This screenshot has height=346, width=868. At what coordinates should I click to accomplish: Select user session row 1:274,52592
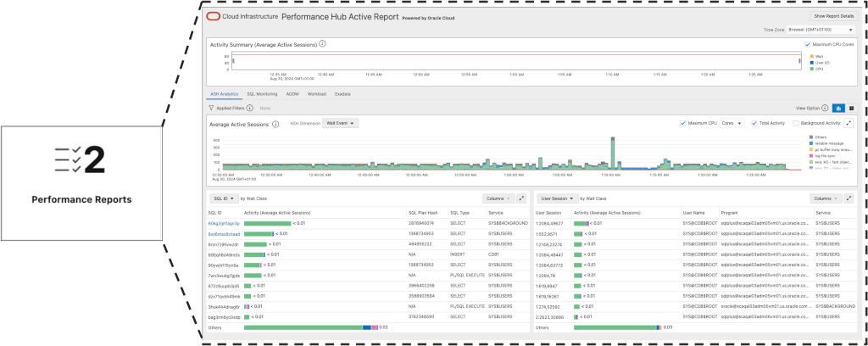click(x=695, y=307)
